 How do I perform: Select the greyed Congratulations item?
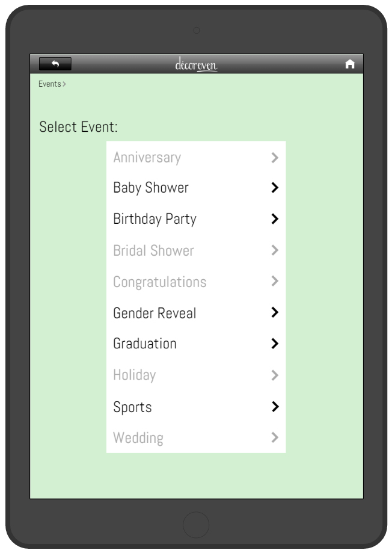(196, 282)
